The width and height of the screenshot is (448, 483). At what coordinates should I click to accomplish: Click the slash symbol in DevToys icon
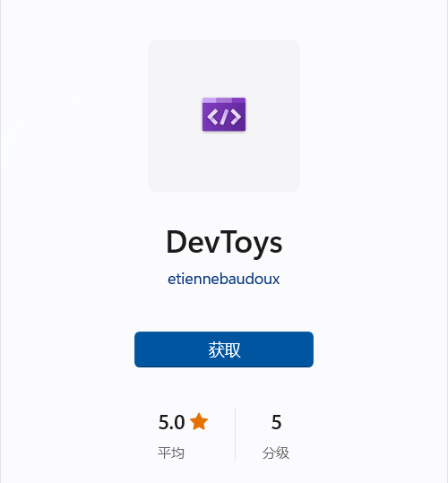pyautogui.click(x=224, y=117)
